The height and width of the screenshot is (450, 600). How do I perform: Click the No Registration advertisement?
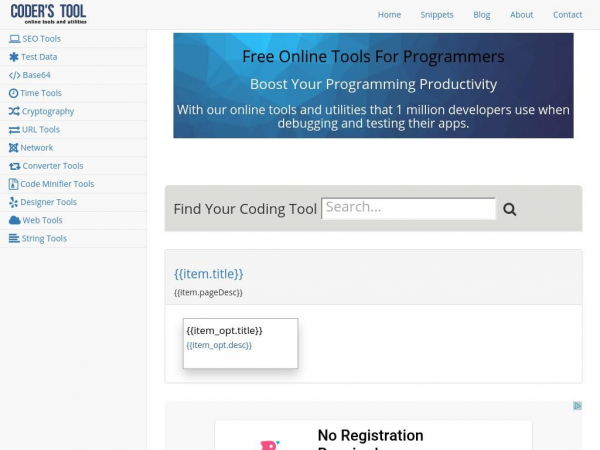coord(373,435)
